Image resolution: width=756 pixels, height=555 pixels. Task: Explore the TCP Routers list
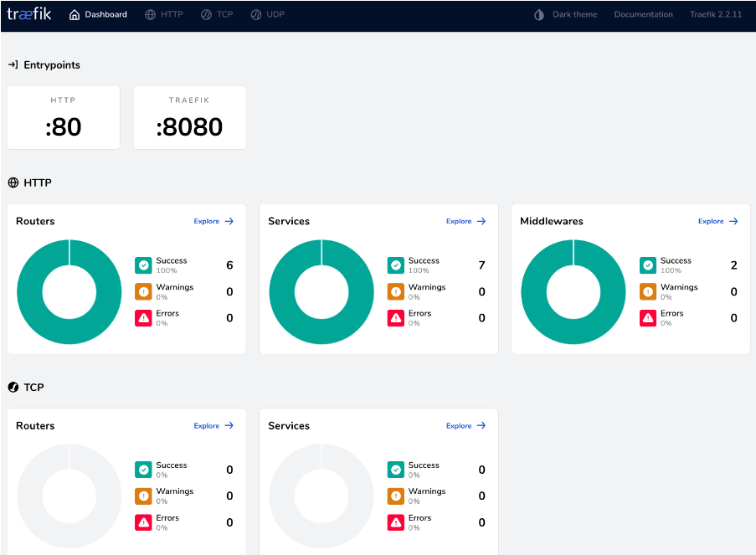tap(213, 425)
